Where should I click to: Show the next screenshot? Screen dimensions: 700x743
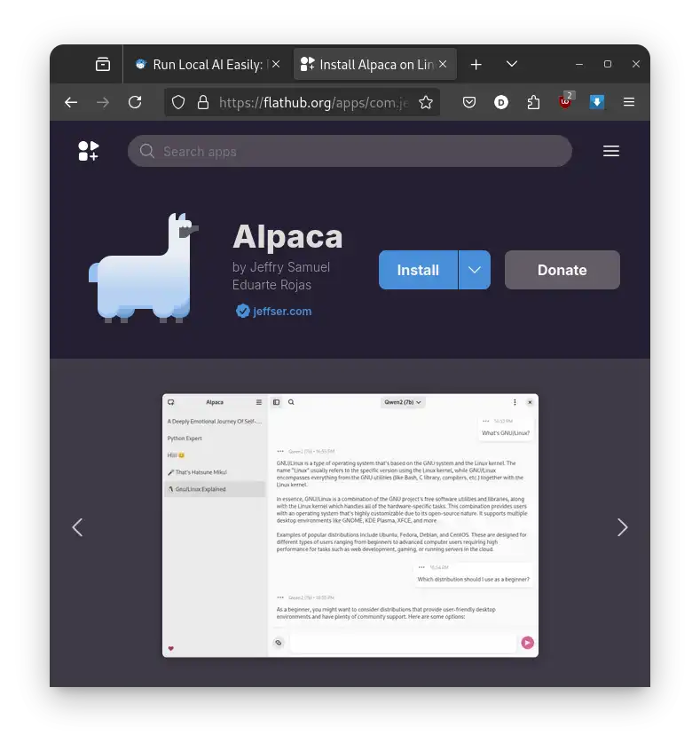(622, 527)
